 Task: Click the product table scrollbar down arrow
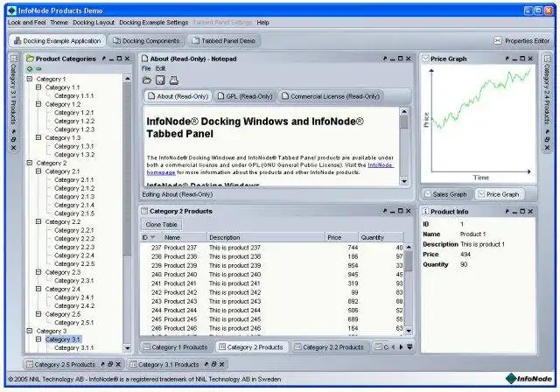[409, 331]
